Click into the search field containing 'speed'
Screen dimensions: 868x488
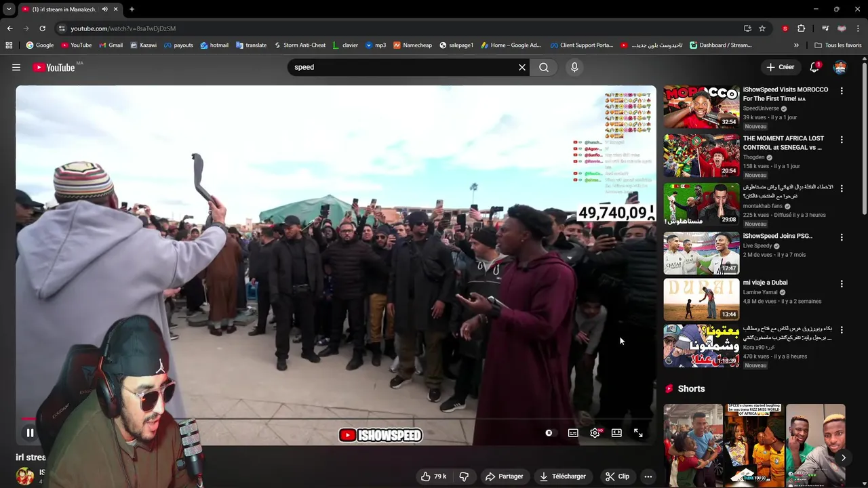[x=400, y=67]
